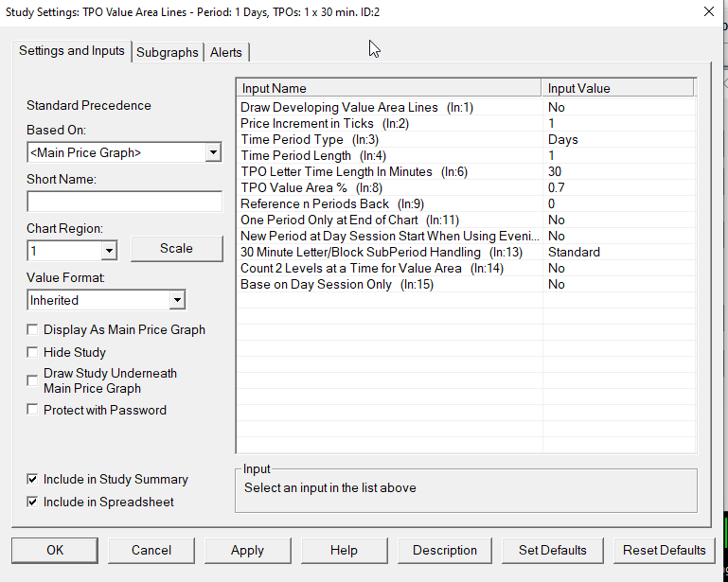The width and height of the screenshot is (728, 582).
Task: Check Draw Study Underneath Main Price Graph
Action: (x=34, y=380)
